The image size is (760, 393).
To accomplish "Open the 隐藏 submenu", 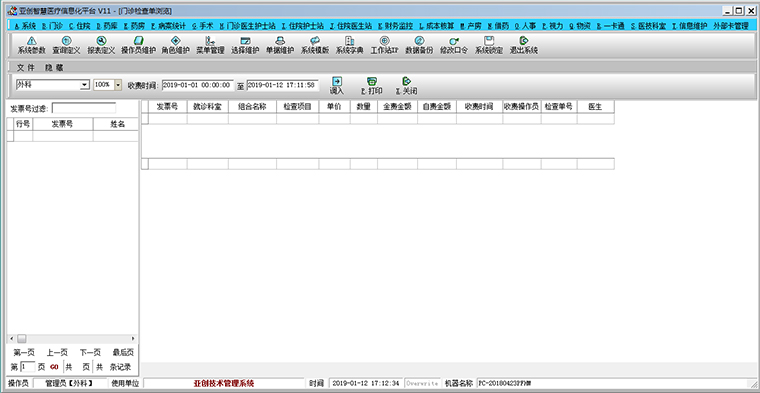I will 54,68.
